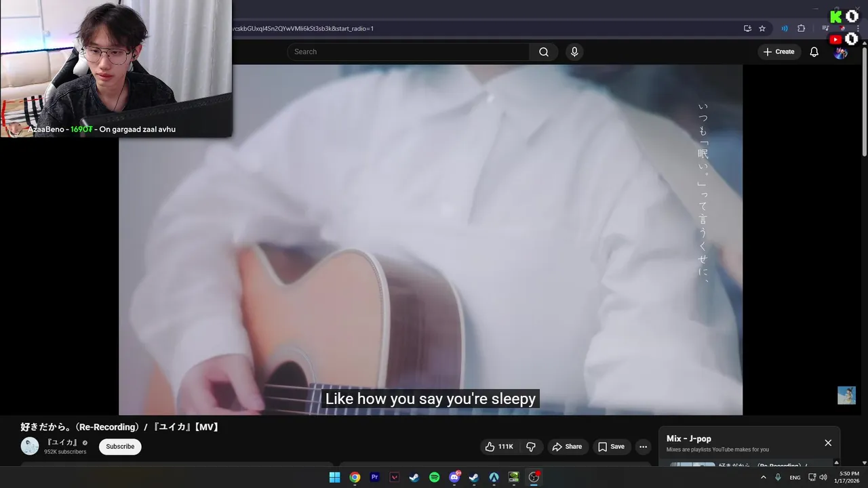Open Spotify from the taskbar

[x=435, y=477]
